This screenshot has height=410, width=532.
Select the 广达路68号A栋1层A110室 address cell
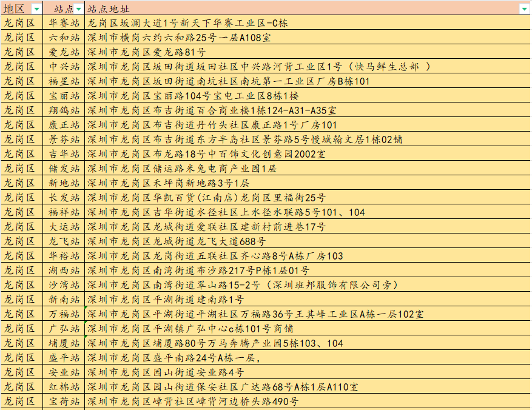308,388
